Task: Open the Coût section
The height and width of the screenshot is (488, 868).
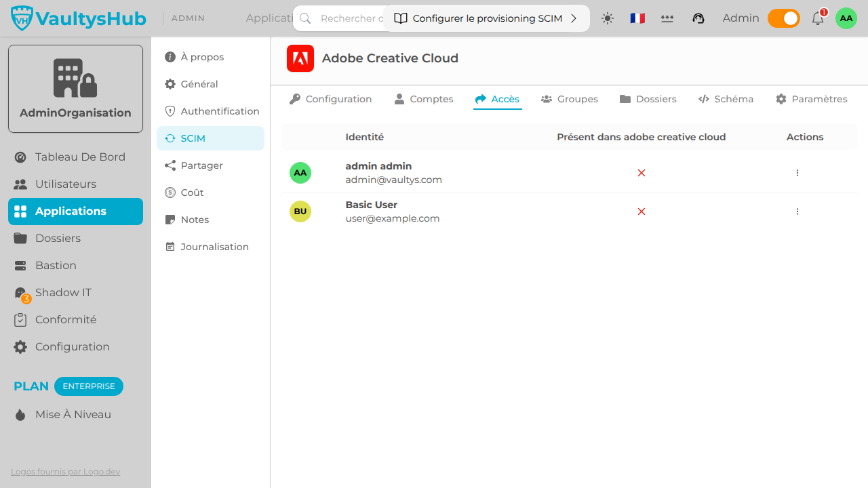Action: coord(210,192)
